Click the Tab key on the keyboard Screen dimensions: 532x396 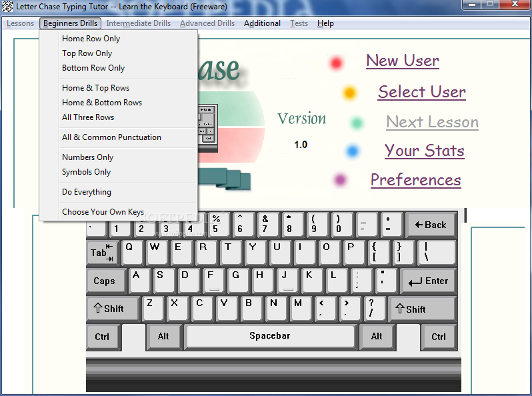[101, 253]
